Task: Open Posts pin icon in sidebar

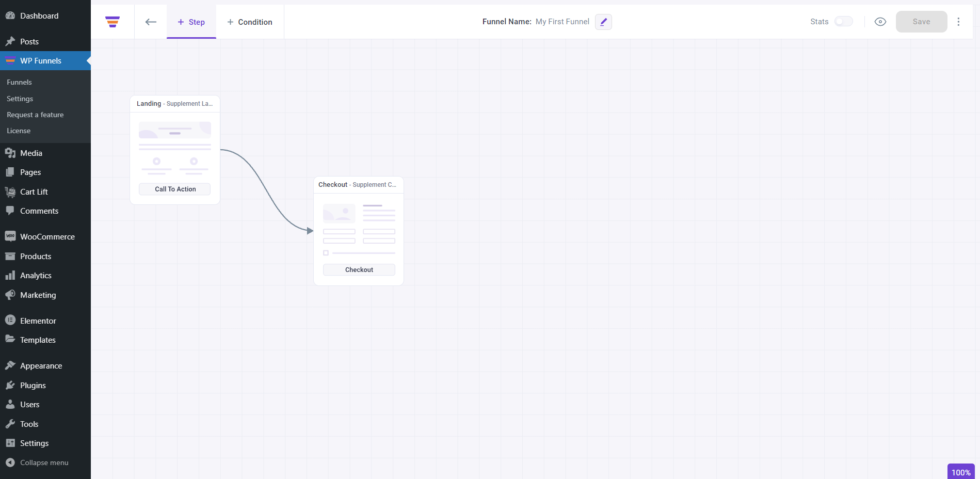Action: (x=10, y=41)
